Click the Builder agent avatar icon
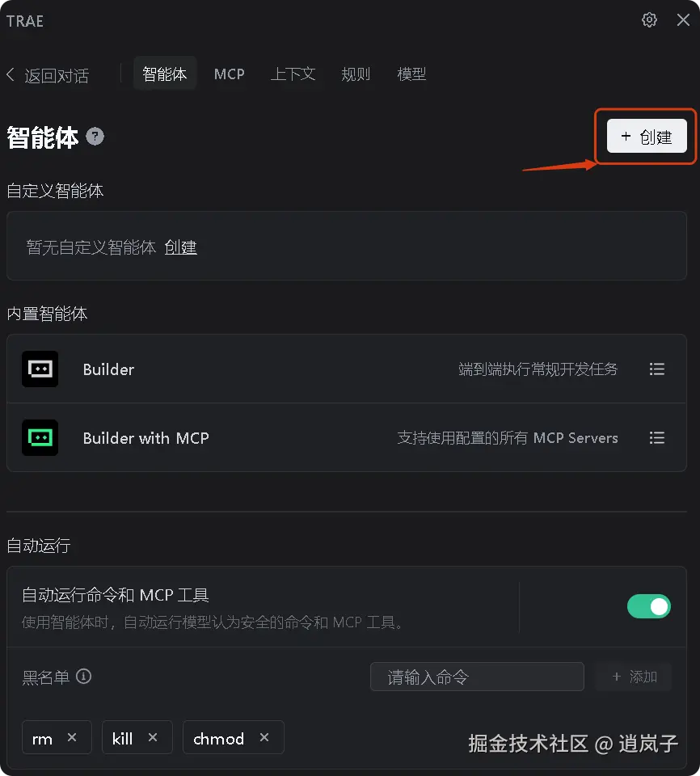Image resolution: width=700 pixels, height=776 pixels. [x=40, y=369]
